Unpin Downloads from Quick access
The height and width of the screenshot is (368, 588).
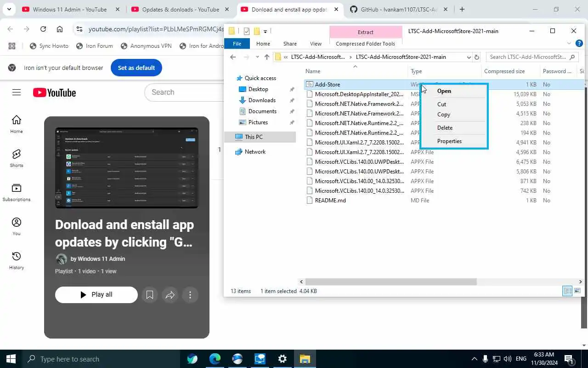tap(292, 100)
